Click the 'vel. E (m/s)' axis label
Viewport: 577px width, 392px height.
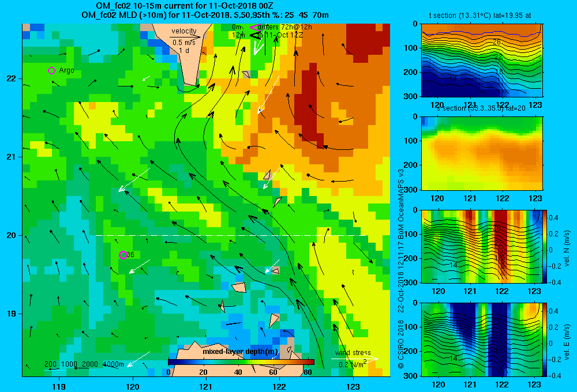[x=567, y=342]
